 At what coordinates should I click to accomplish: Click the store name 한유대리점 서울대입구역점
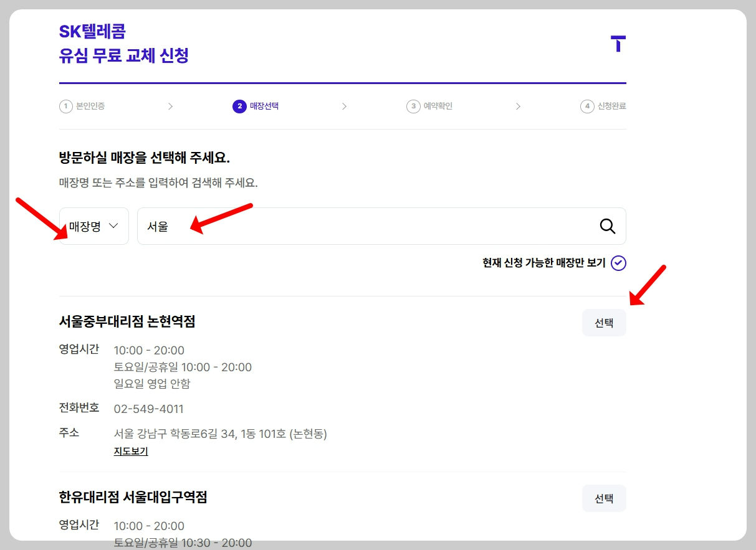coord(133,497)
